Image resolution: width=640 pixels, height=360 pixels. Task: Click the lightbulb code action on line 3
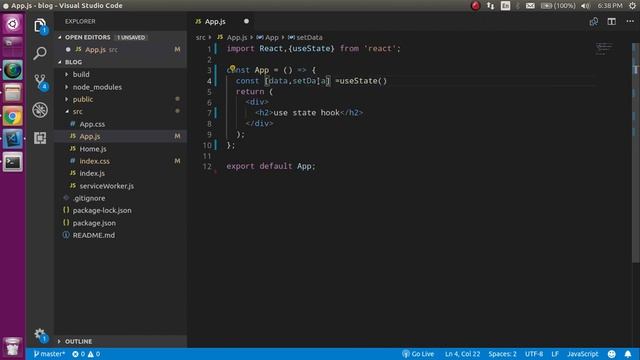(232, 68)
